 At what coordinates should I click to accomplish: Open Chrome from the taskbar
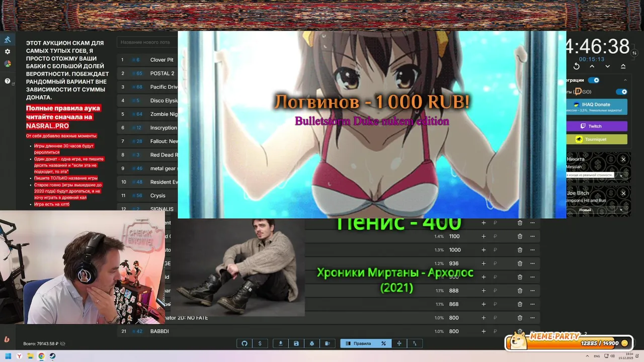[x=41, y=356]
